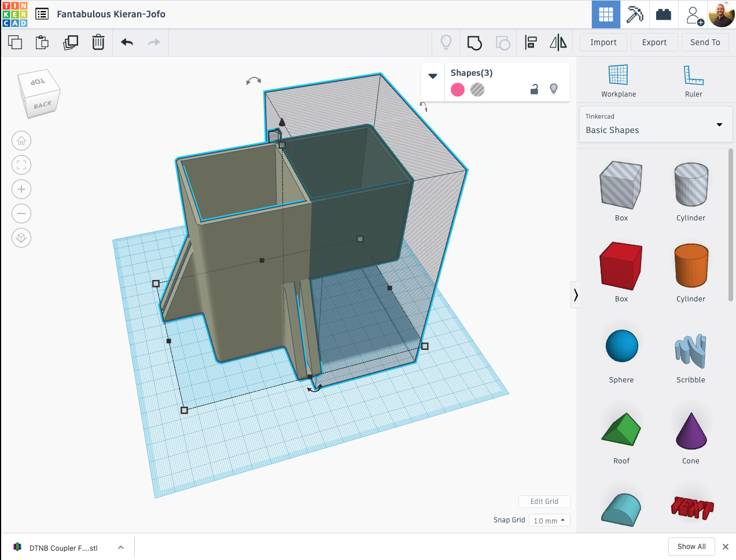Click the rotation handle above the model

(253, 81)
